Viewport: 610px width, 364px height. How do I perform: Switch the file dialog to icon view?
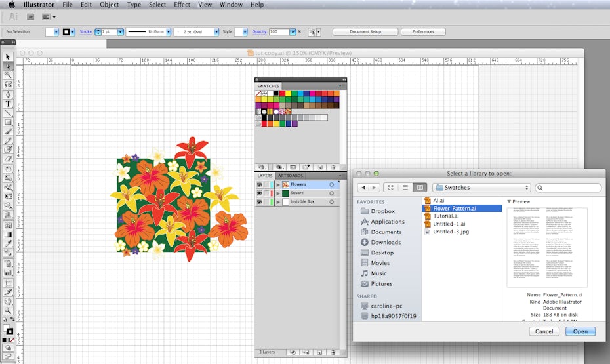pos(391,188)
